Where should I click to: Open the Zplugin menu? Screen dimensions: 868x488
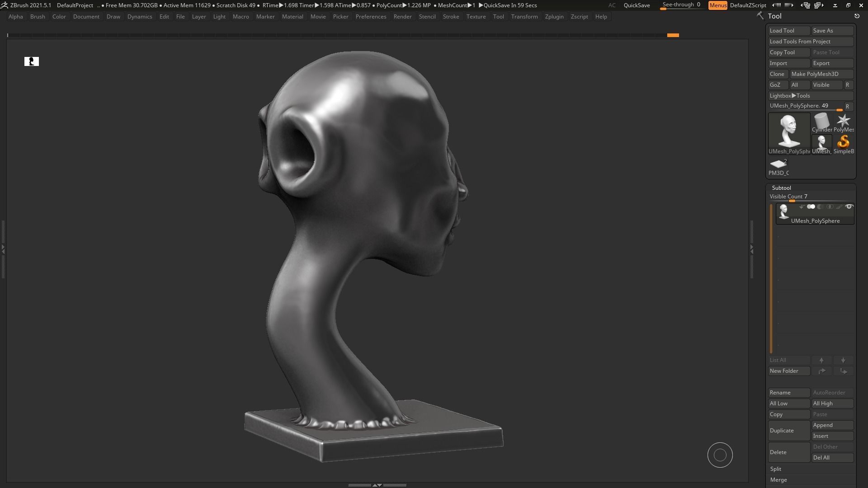coord(554,17)
